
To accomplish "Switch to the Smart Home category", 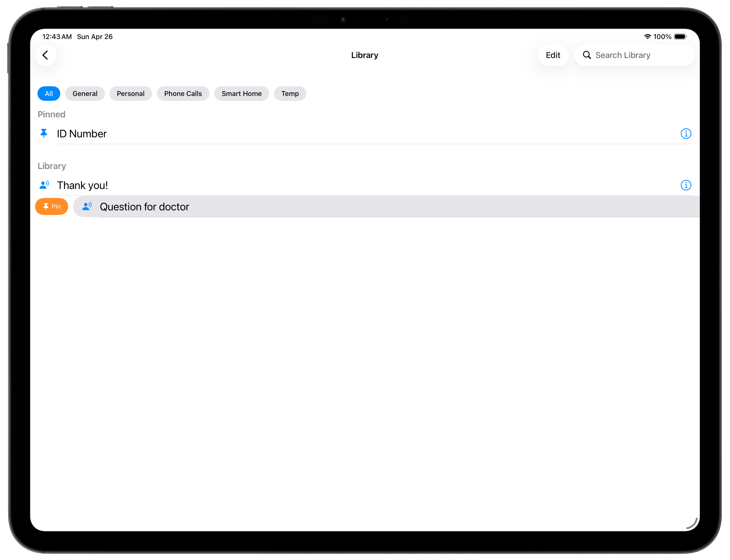I will click(x=241, y=94).
